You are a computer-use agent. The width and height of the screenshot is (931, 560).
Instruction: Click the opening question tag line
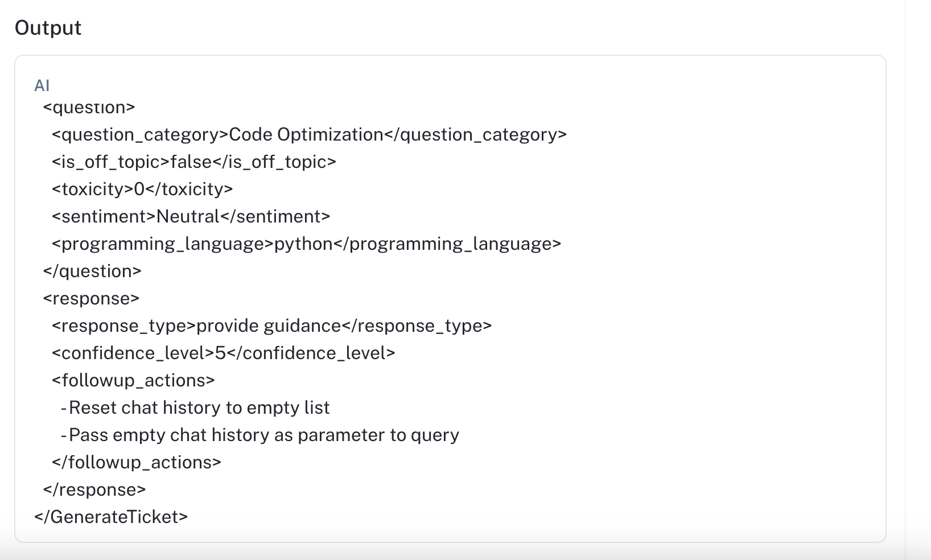(x=89, y=108)
